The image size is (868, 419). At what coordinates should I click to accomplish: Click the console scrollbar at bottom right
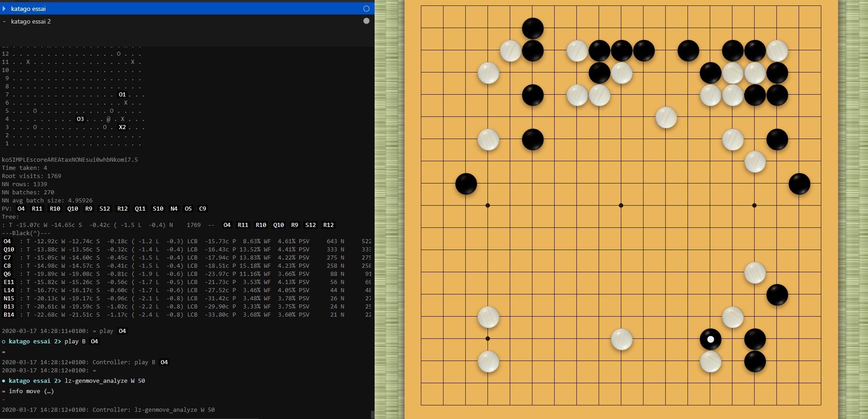tap(372, 414)
